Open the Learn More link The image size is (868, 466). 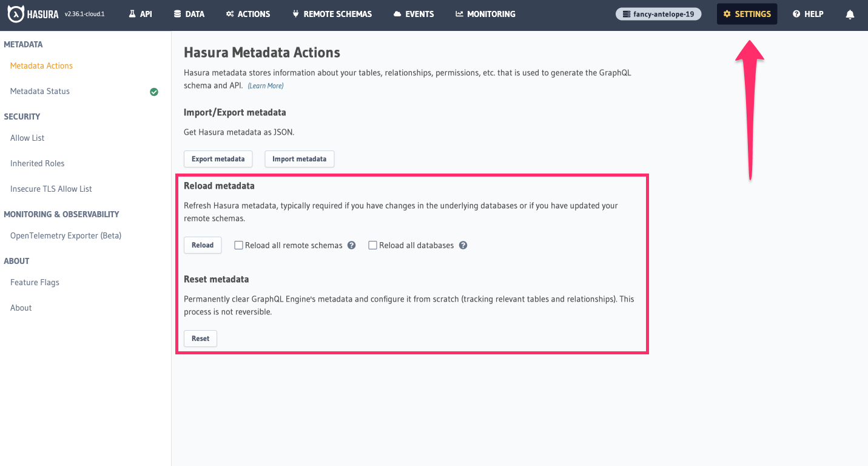click(x=265, y=86)
